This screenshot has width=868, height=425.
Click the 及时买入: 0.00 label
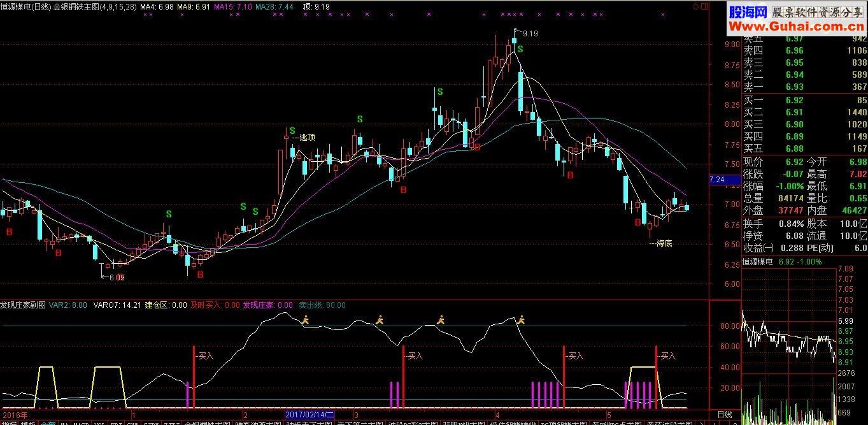[215, 305]
